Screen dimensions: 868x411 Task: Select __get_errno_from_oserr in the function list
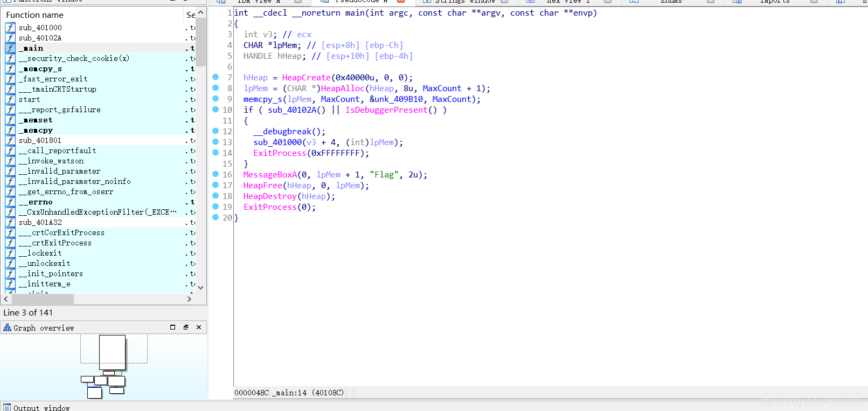[66, 191]
